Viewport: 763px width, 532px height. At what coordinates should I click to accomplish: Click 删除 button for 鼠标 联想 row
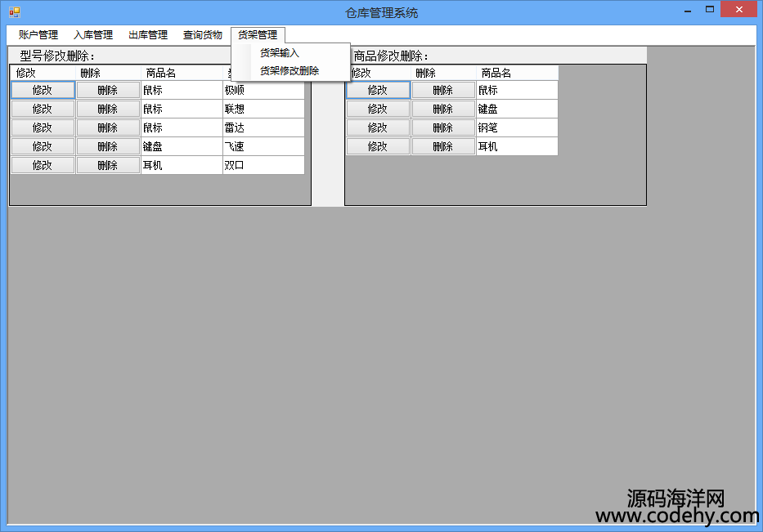[x=108, y=109]
